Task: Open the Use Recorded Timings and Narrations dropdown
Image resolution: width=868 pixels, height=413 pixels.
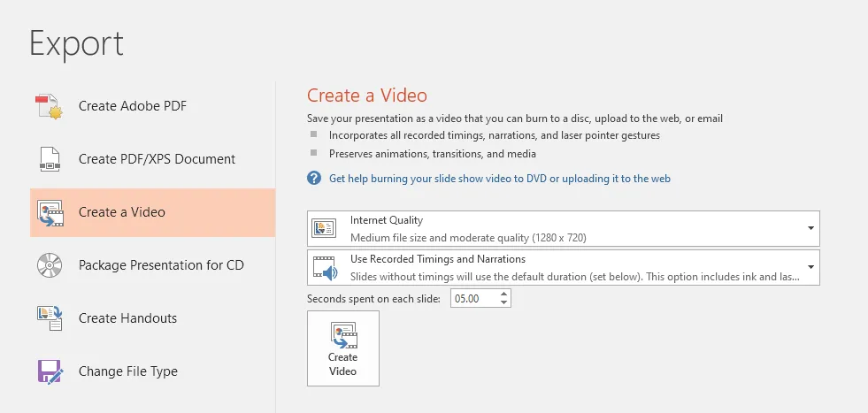Action: (810, 267)
